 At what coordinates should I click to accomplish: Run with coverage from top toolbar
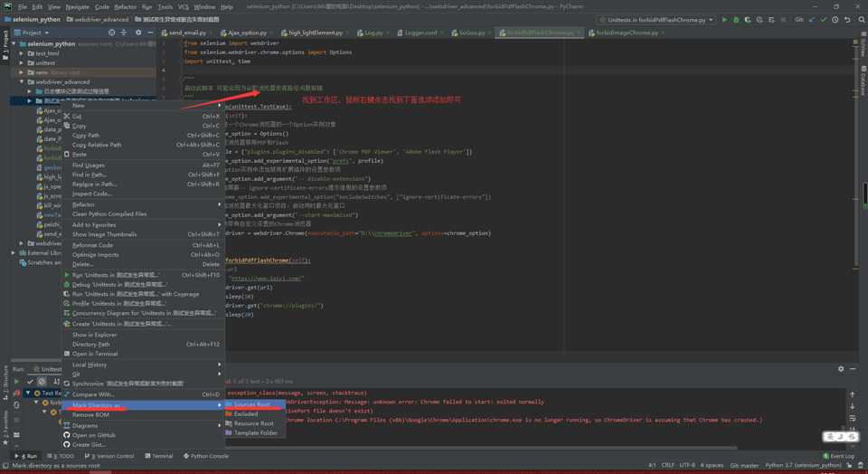click(748, 20)
